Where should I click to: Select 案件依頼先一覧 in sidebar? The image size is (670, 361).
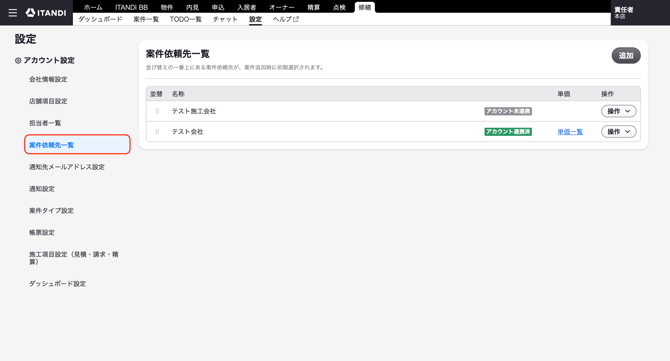pyautogui.click(x=77, y=144)
